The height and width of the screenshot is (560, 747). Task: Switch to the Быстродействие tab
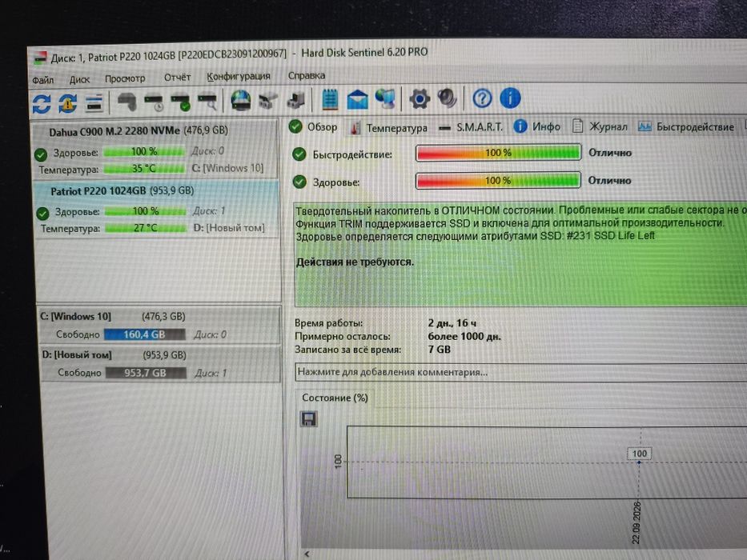click(x=686, y=126)
